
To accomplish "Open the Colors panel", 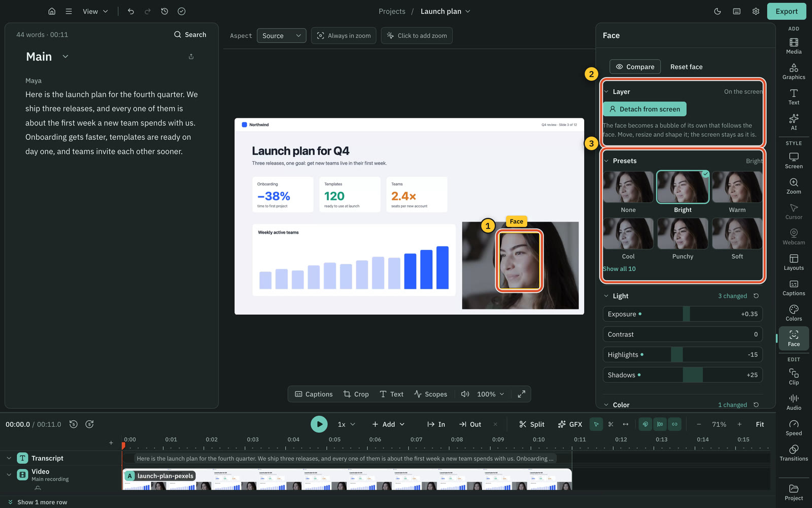I will click(x=794, y=313).
